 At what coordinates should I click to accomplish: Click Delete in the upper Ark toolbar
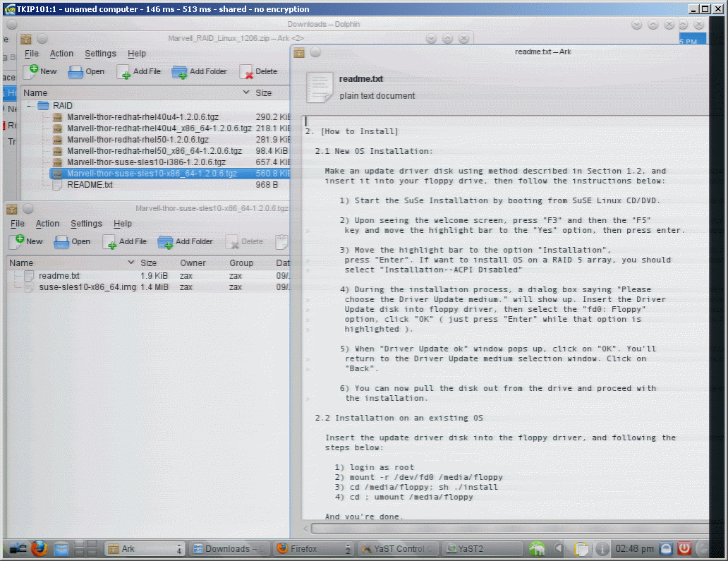[259, 71]
